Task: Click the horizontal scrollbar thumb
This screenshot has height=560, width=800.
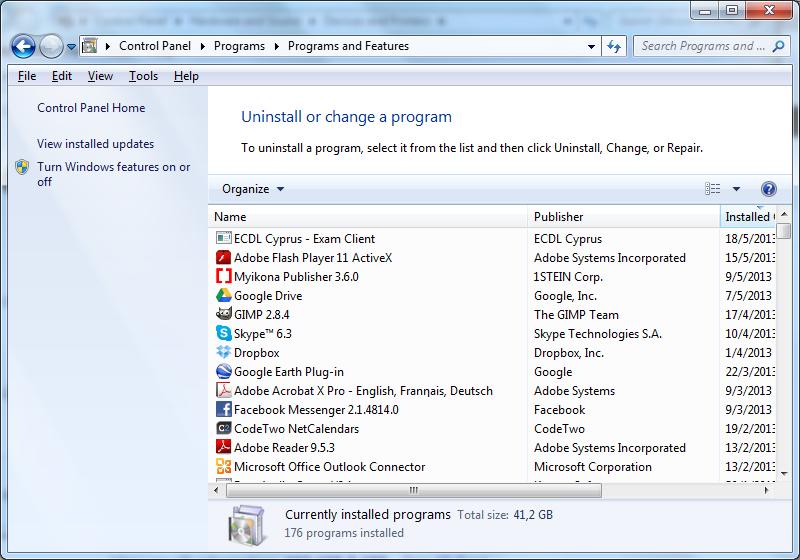Action: pyautogui.click(x=414, y=490)
